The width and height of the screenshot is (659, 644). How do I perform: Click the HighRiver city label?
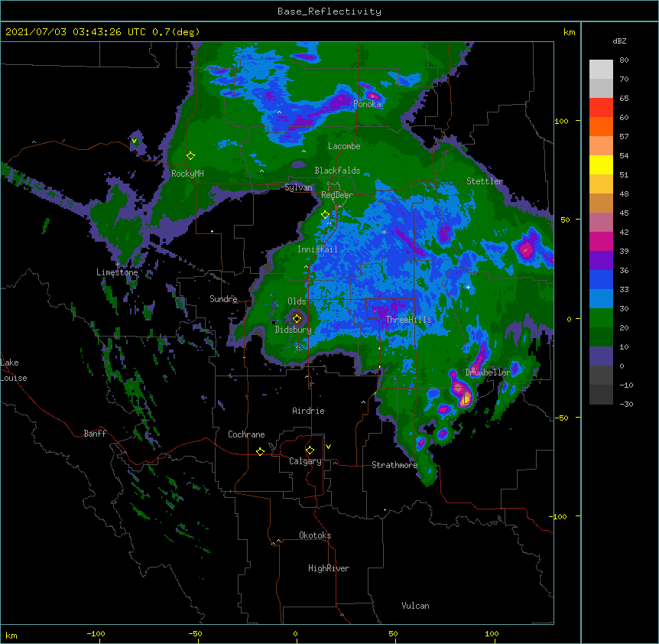click(329, 568)
